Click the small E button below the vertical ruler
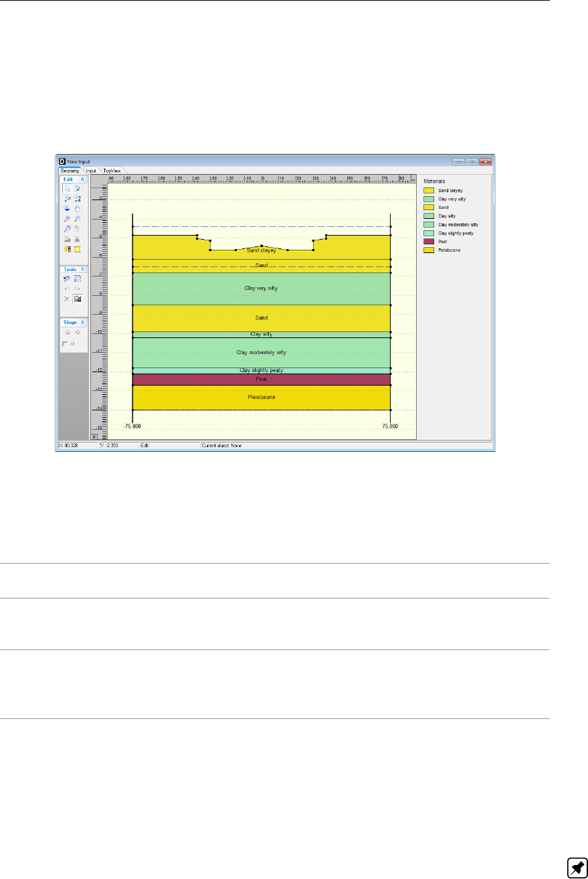This screenshot has height=879, width=588. (x=94, y=436)
